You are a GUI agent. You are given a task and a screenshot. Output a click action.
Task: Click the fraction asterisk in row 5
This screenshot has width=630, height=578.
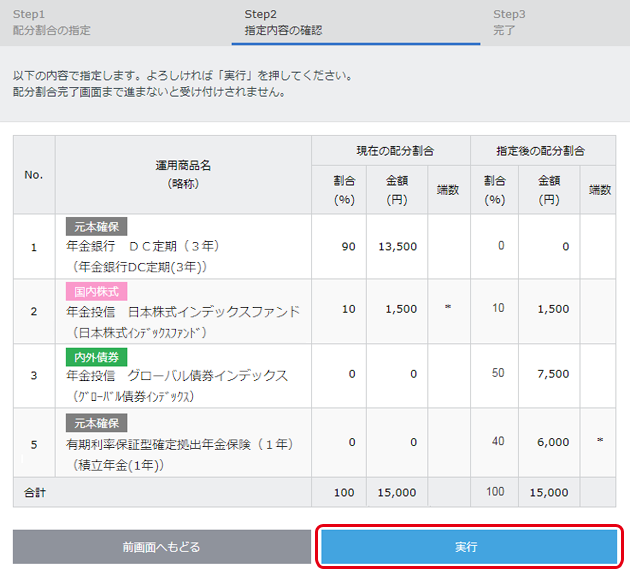tap(600, 440)
